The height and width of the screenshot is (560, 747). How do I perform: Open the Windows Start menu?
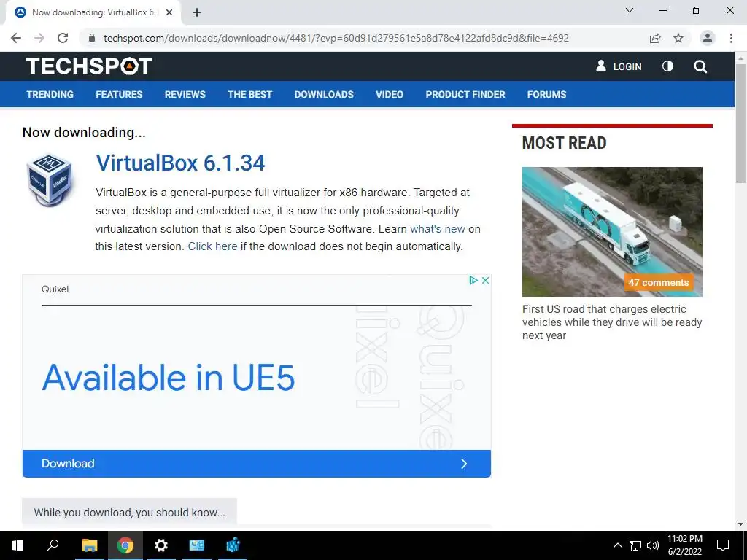coord(18,545)
